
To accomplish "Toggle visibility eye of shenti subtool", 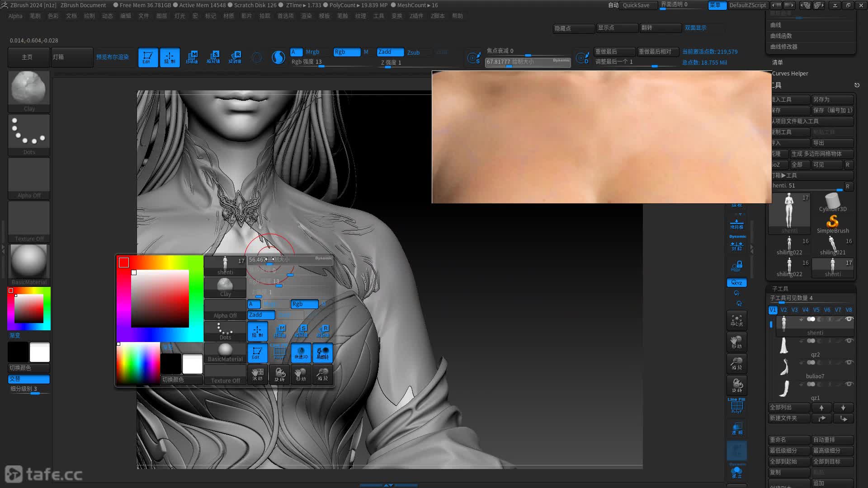I will 849,319.
